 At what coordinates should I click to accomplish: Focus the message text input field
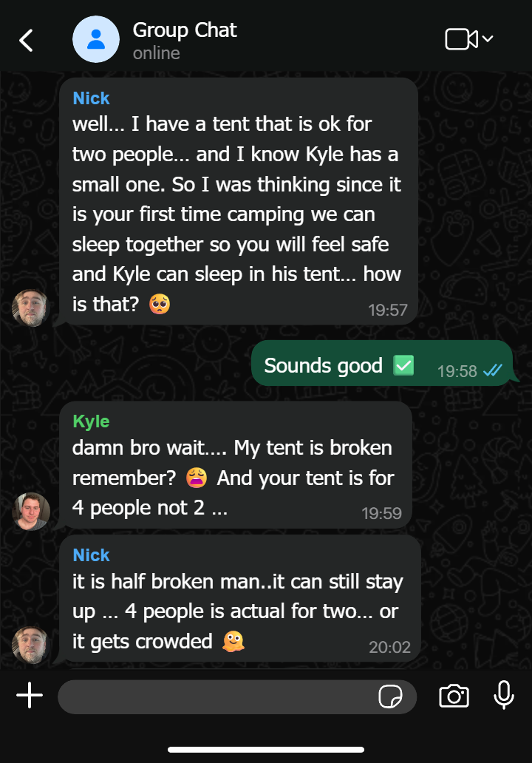tap(237, 696)
